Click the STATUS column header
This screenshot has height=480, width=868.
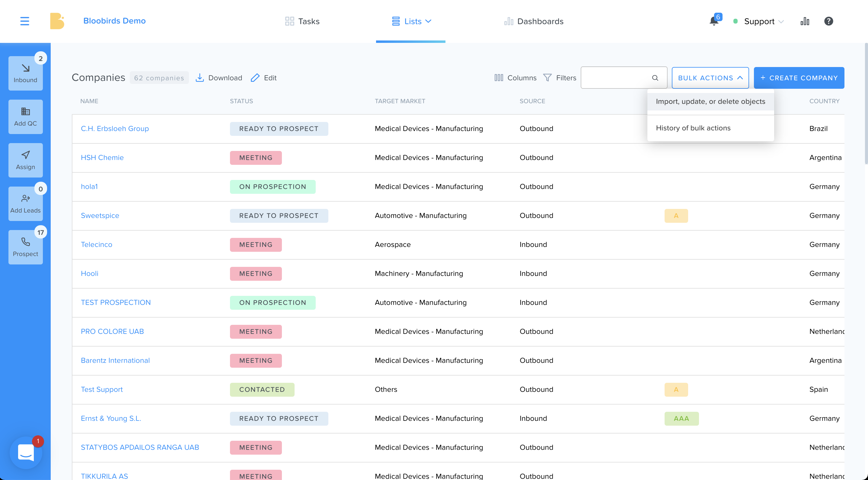click(x=241, y=101)
